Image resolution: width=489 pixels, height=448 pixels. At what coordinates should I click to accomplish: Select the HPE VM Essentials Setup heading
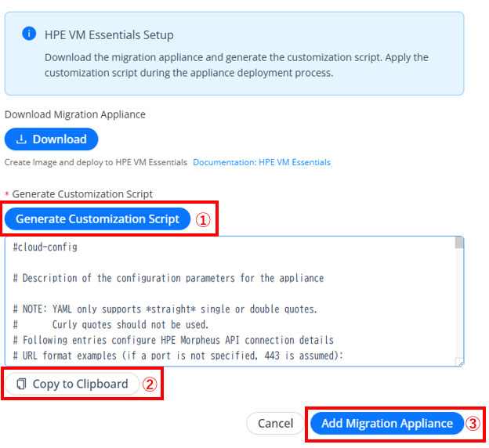(109, 34)
